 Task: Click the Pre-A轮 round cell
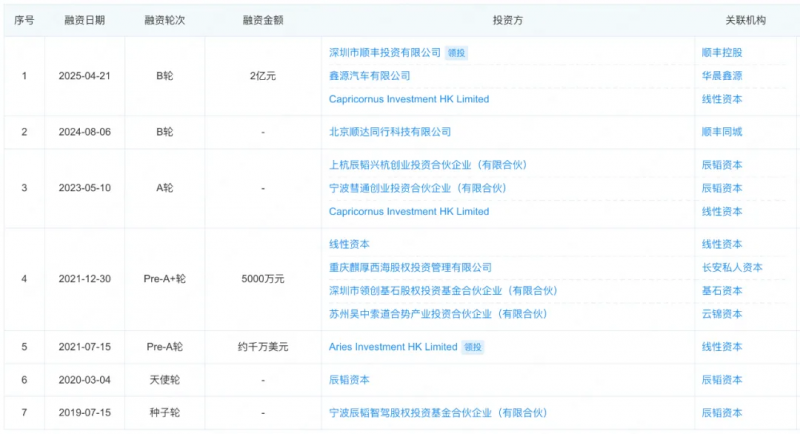164,347
